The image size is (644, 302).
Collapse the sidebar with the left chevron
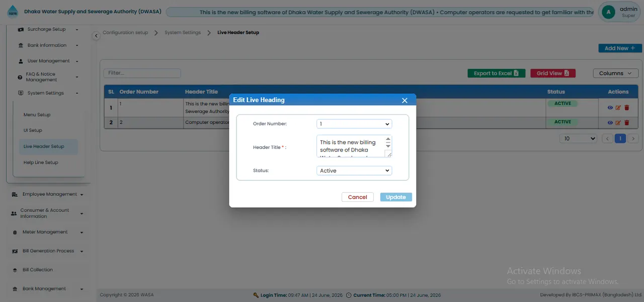pos(96,35)
